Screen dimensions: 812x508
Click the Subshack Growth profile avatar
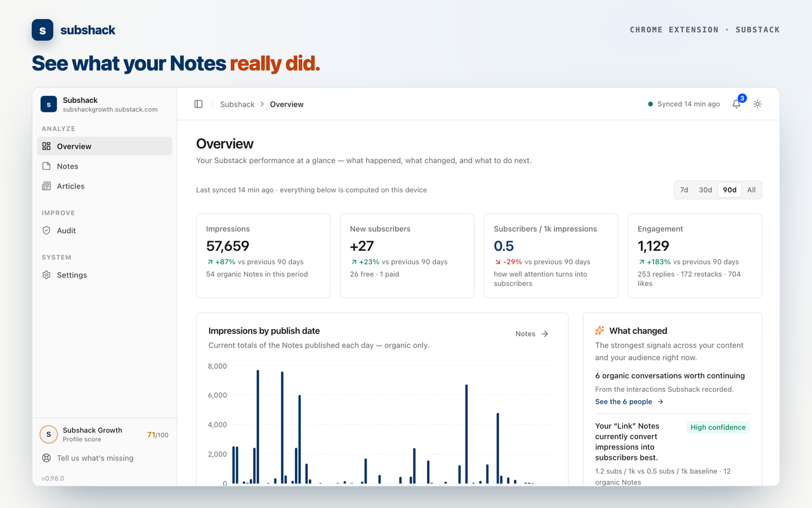click(x=49, y=434)
